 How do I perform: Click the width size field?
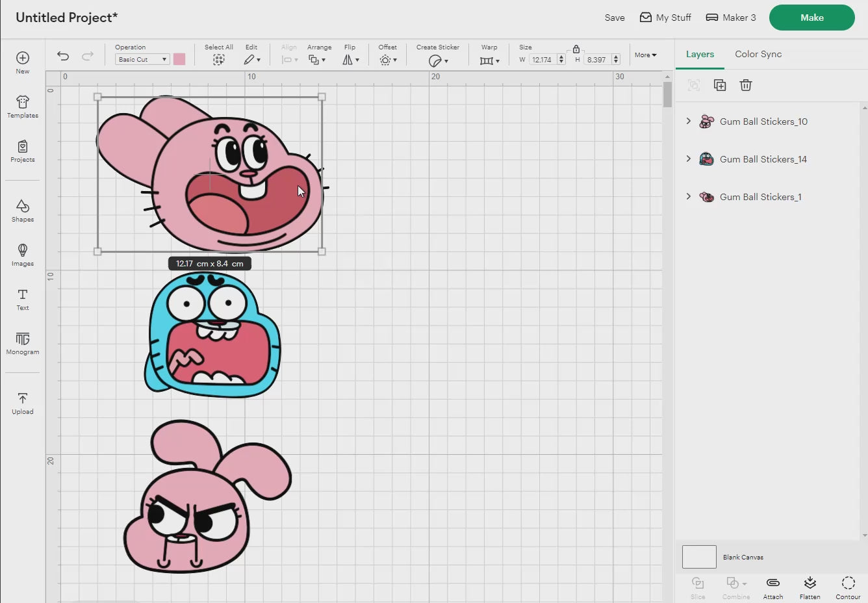tap(542, 59)
